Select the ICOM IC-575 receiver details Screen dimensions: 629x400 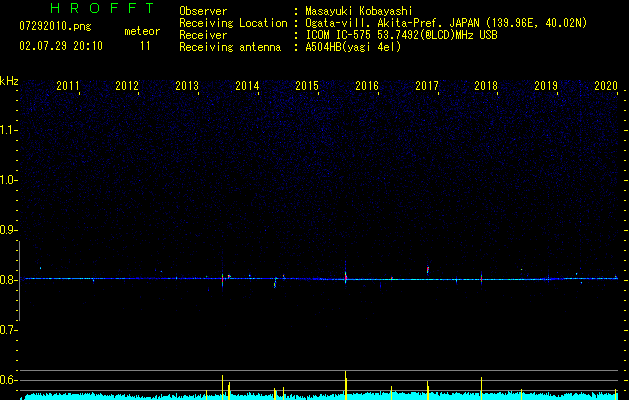click(x=401, y=35)
